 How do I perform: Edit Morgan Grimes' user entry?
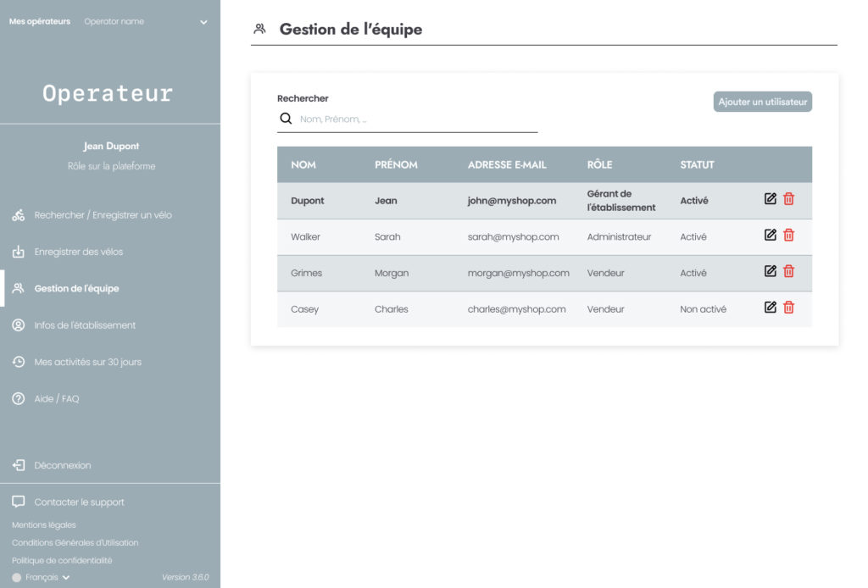click(x=770, y=271)
